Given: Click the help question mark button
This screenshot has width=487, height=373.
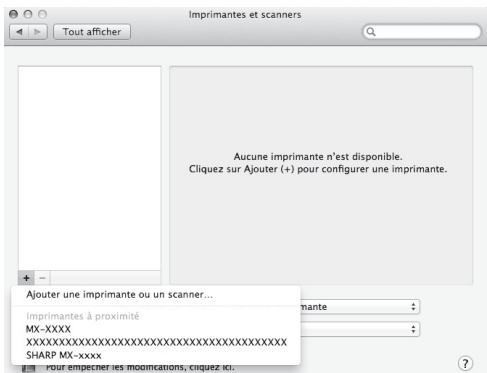Looking at the screenshot, I should [465, 363].
